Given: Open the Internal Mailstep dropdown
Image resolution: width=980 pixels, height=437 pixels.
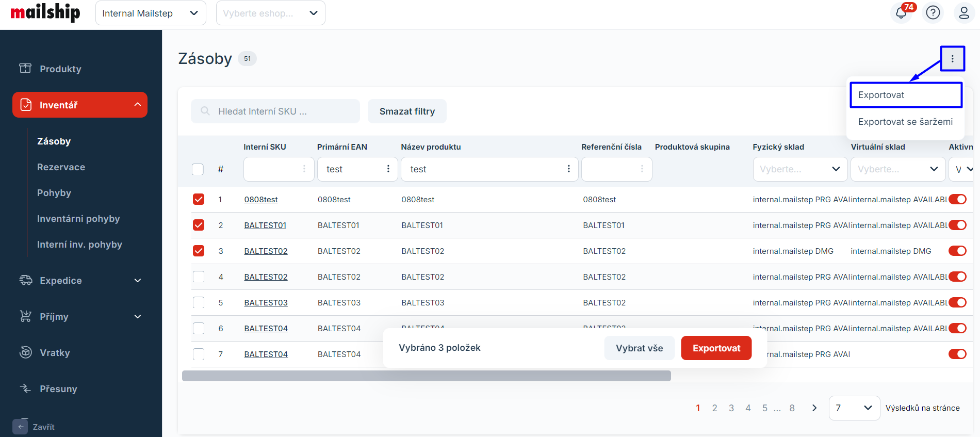Looking at the screenshot, I should click(x=150, y=13).
